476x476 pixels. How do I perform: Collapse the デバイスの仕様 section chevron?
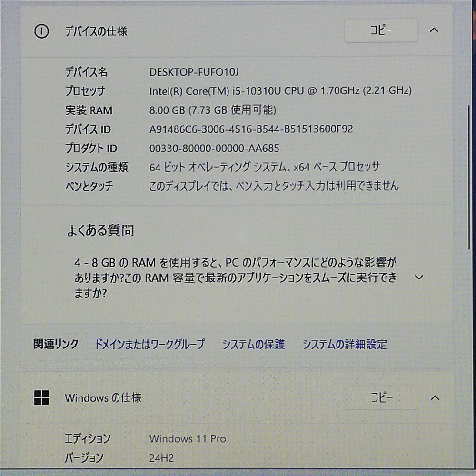(433, 30)
